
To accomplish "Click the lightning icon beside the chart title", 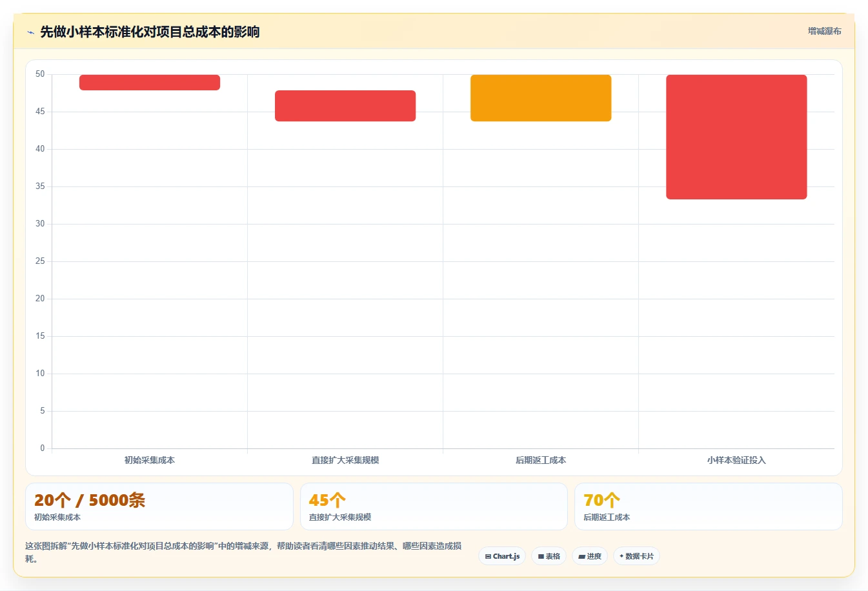I will 30,32.
